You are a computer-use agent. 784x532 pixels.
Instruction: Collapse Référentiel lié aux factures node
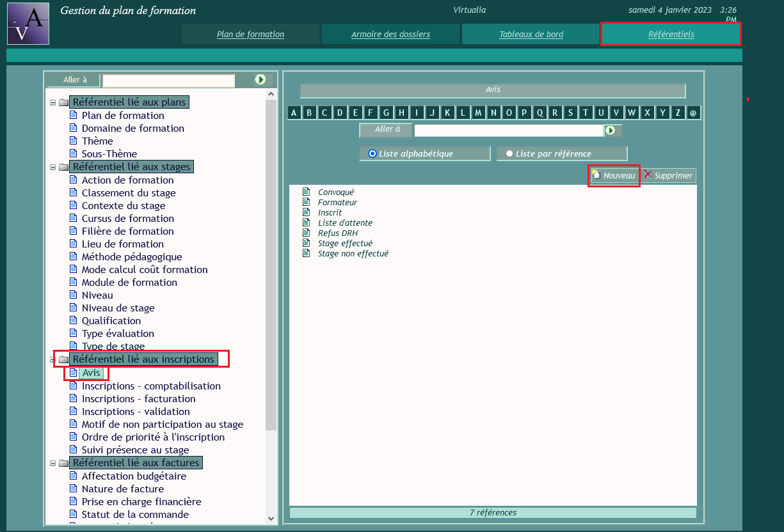53,463
